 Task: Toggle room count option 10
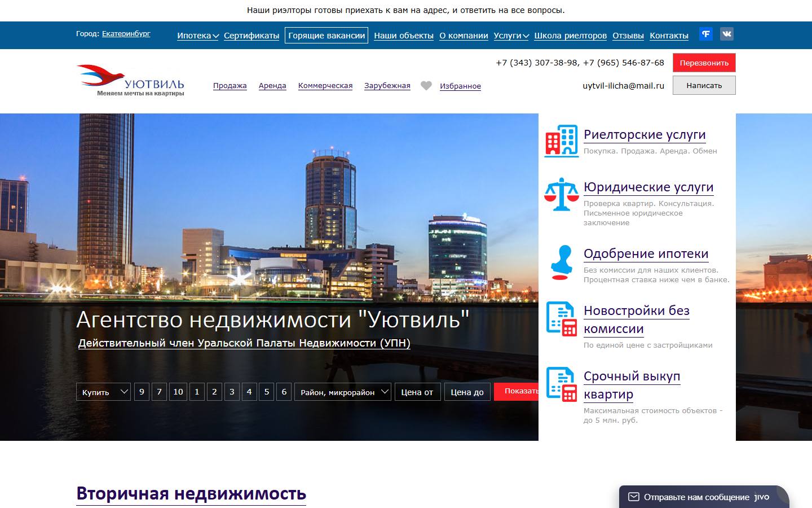point(178,392)
